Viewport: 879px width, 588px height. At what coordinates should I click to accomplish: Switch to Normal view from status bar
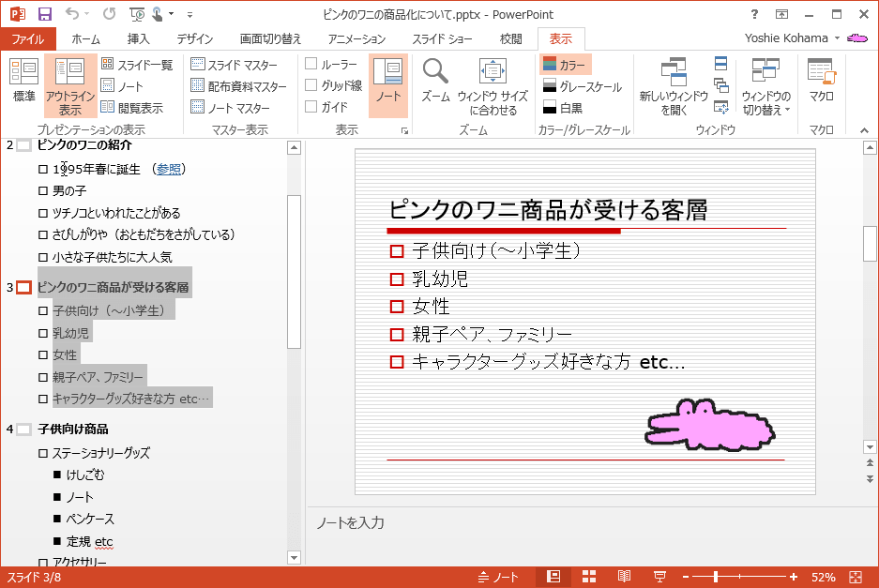[x=553, y=577]
